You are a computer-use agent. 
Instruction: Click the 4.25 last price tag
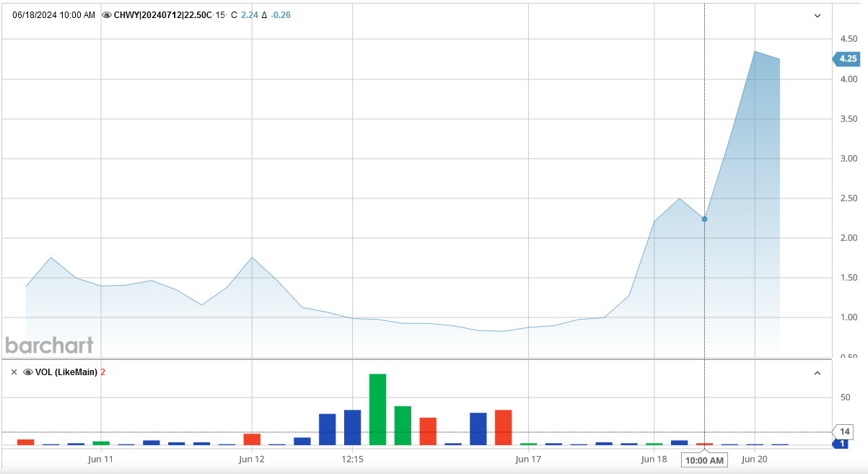(846, 59)
